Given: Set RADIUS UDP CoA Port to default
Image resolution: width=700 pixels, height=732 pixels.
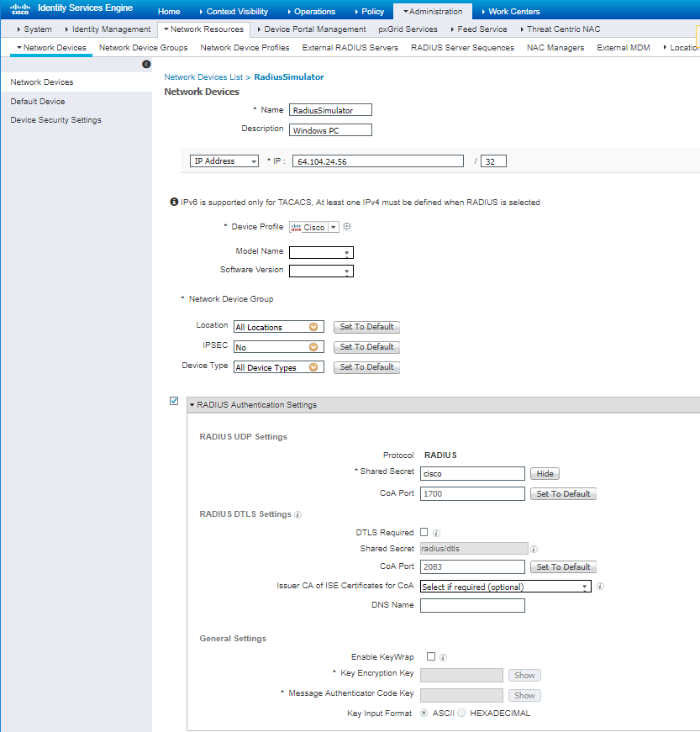Looking at the screenshot, I should (563, 494).
